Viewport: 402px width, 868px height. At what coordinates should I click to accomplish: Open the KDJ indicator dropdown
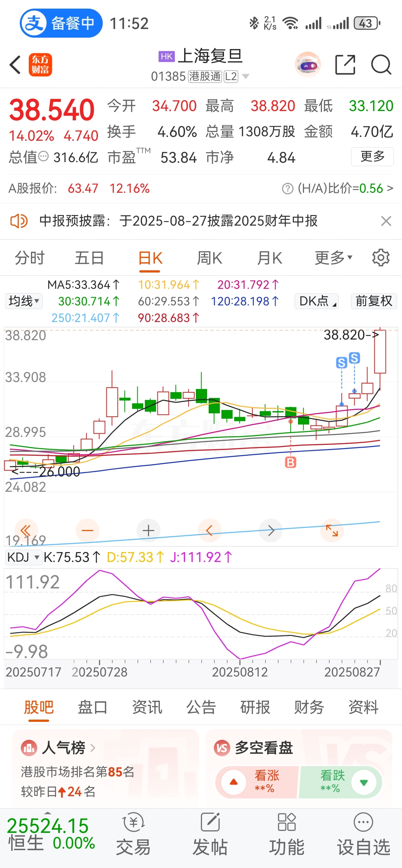[x=24, y=557]
